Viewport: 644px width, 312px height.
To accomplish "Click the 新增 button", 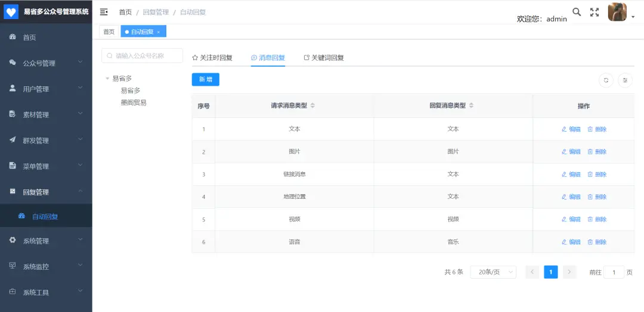I will [205, 80].
